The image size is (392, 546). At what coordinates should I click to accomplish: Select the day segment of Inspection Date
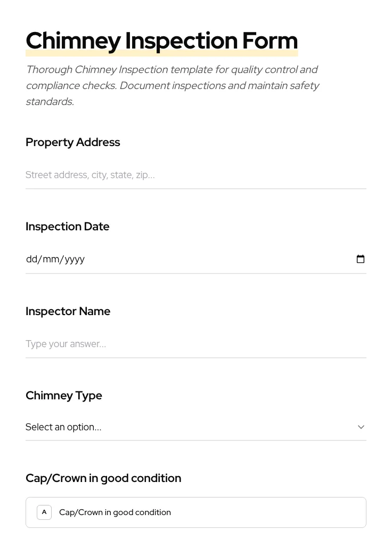pos(31,259)
